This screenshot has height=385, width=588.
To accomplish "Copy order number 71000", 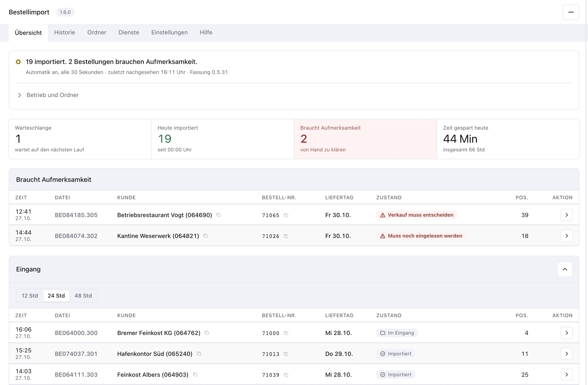I will (286, 333).
